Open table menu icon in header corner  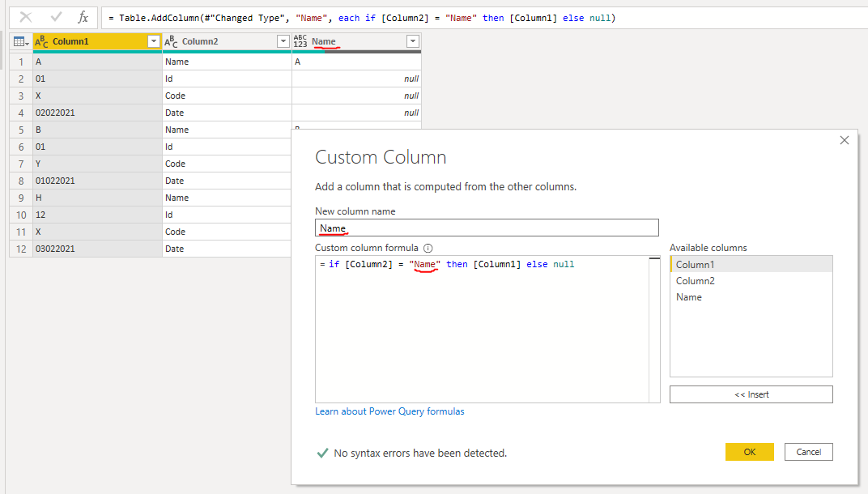coord(21,41)
